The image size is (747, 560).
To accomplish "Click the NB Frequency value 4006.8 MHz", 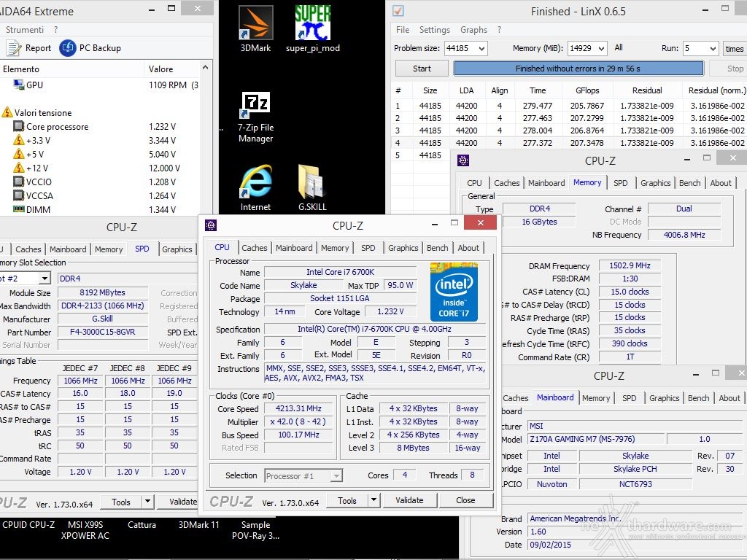I will 684,235.
